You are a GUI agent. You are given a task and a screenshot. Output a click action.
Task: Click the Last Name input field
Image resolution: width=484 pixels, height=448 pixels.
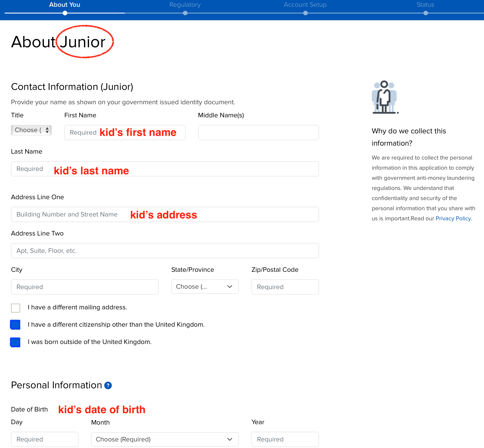tap(165, 169)
